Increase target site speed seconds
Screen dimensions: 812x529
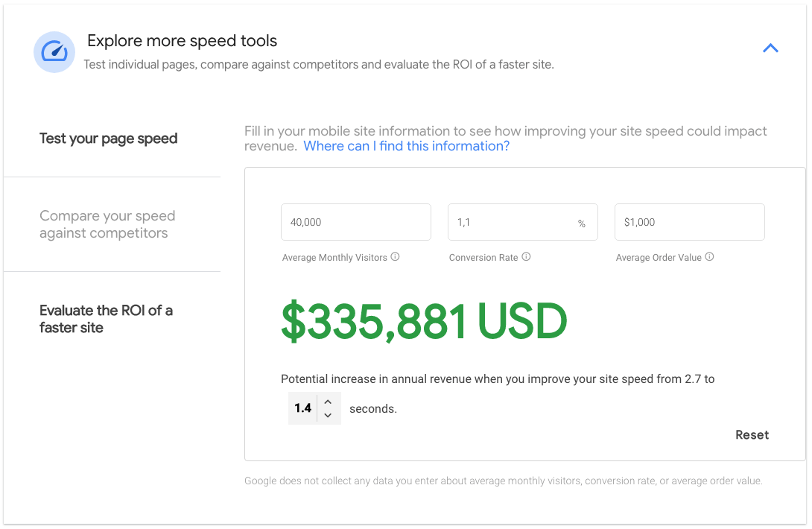point(328,402)
